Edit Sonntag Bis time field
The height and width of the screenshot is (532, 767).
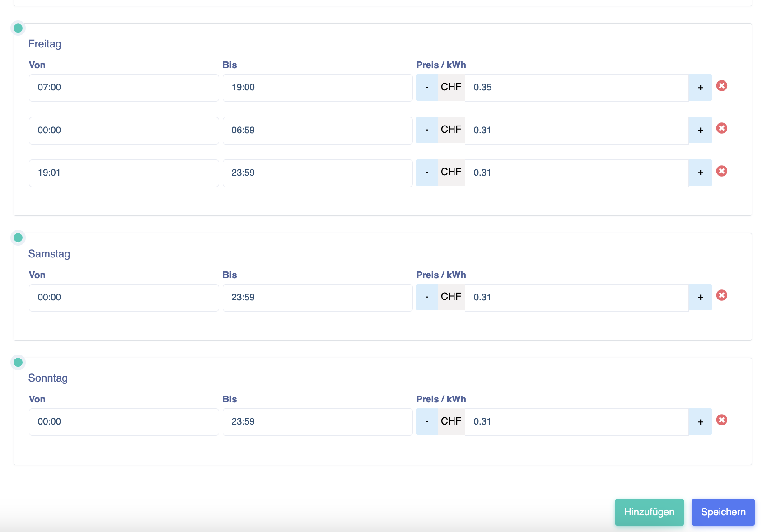(x=318, y=422)
